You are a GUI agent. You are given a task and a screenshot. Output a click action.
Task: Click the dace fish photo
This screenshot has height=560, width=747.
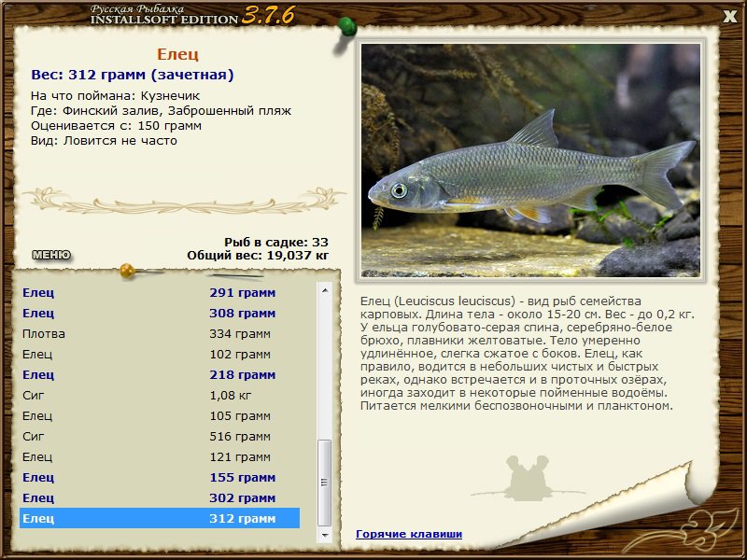tap(530, 160)
